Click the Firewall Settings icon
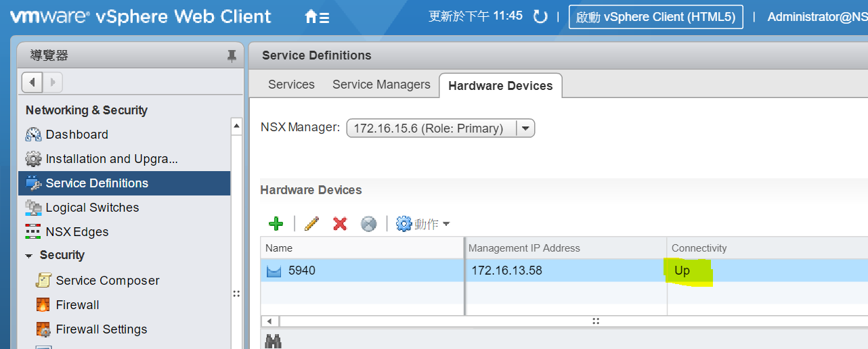Screen dimensions: 868x349 43,329
